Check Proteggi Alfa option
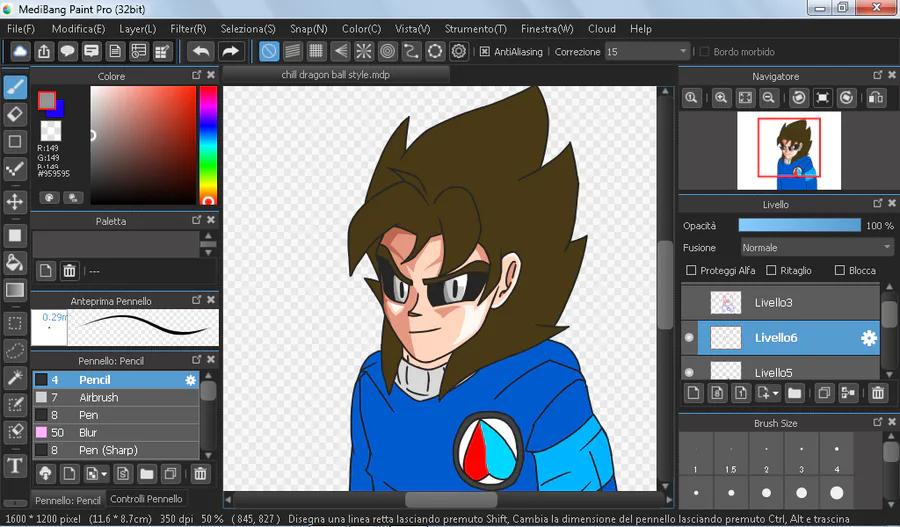 [691, 270]
